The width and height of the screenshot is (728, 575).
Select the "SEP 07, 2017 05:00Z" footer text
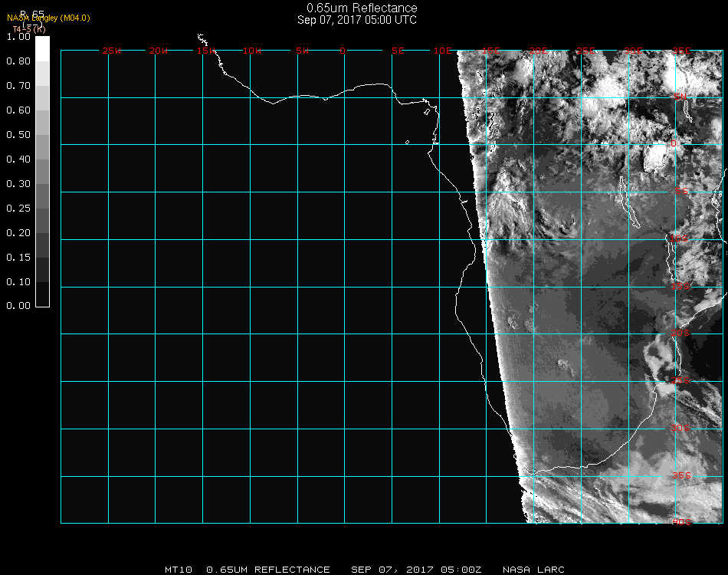coord(416,570)
